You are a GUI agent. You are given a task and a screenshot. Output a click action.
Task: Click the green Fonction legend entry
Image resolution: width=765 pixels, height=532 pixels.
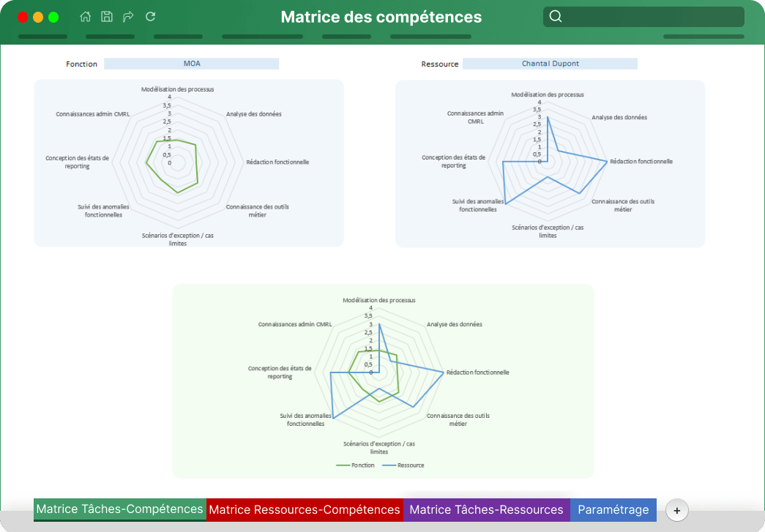(x=356, y=465)
